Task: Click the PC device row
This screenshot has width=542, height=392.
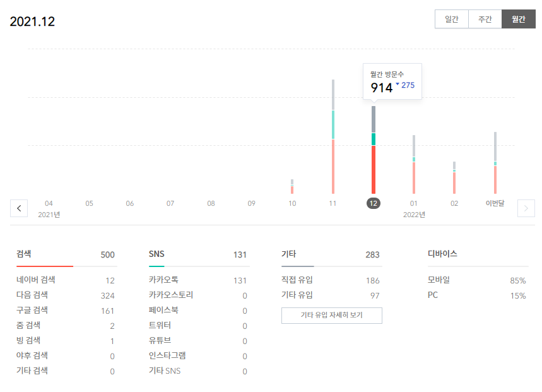Action: [x=477, y=295]
